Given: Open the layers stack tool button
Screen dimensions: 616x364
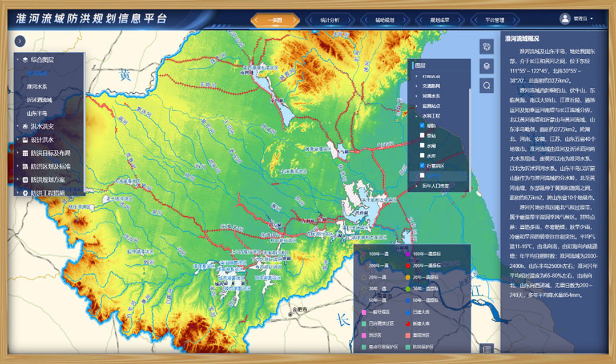Looking at the screenshot, I should [x=487, y=66].
